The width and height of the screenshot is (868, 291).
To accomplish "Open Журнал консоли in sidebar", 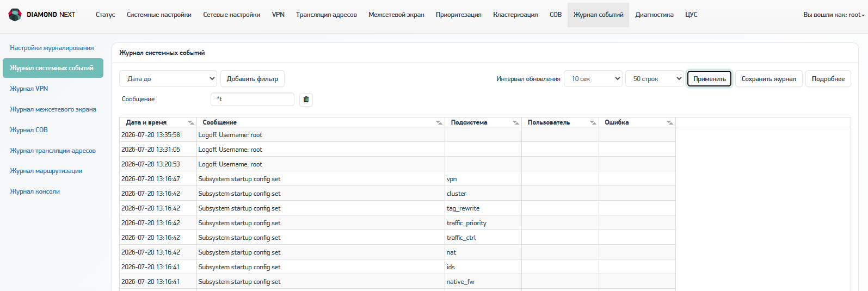I will [35, 191].
